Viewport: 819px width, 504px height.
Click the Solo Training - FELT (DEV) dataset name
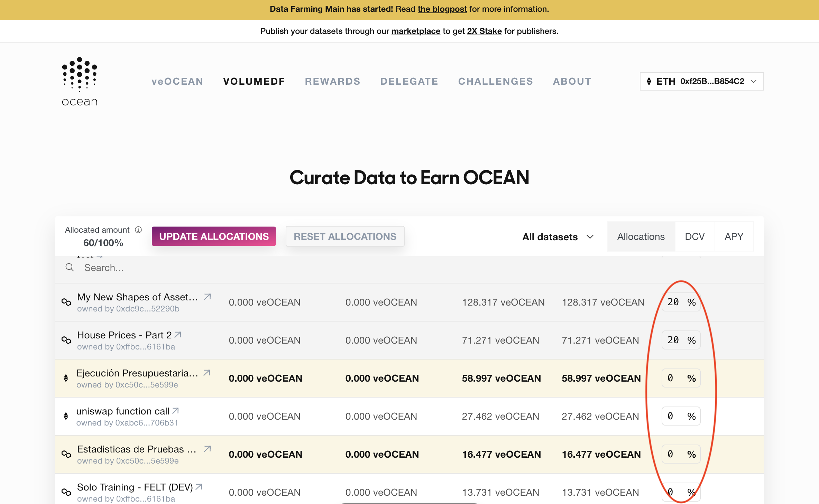coord(135,487)
